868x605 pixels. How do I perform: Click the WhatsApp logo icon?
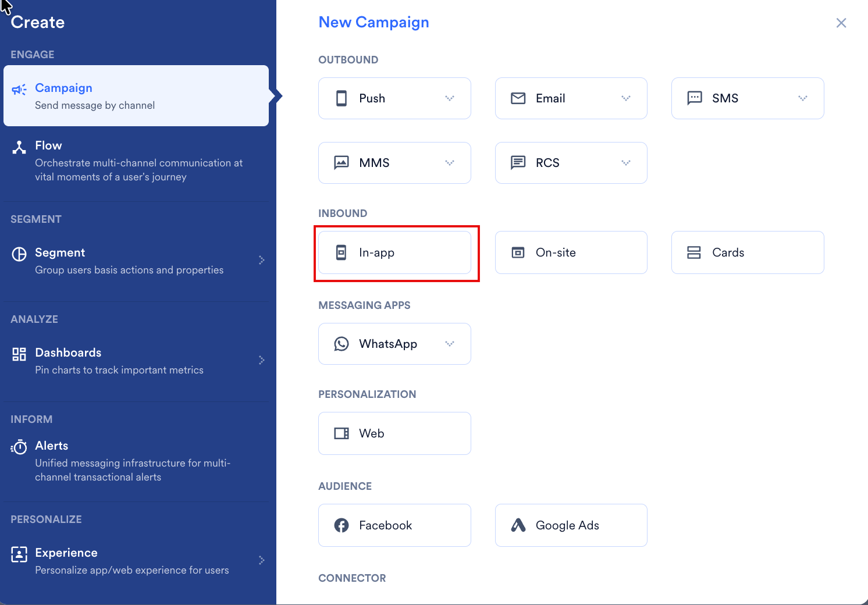(x=341, y=344)
